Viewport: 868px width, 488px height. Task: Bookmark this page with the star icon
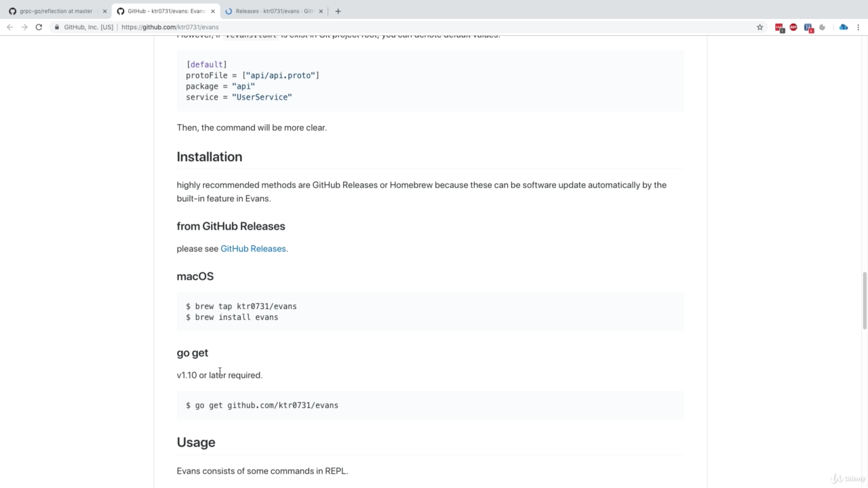coord(759,27)
